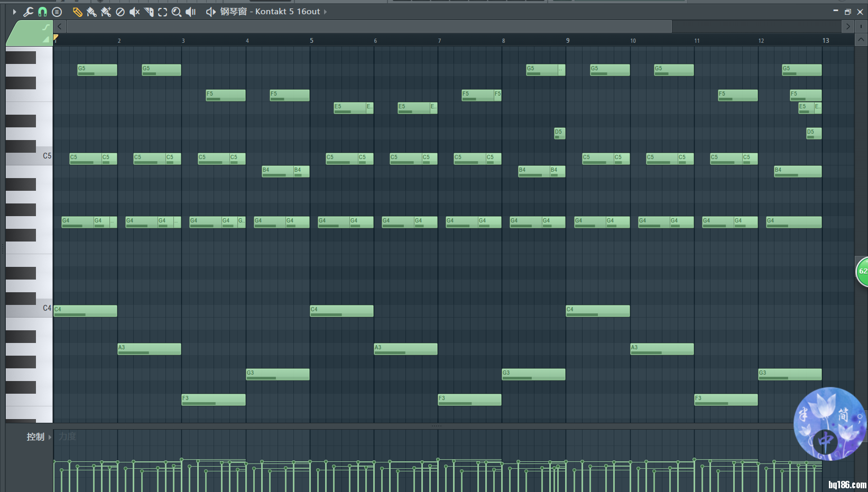Image resolution: width=868 pixels, height=492 pixels.
Task: Select the C4 note at bar 1
Action: pos(85,311)
